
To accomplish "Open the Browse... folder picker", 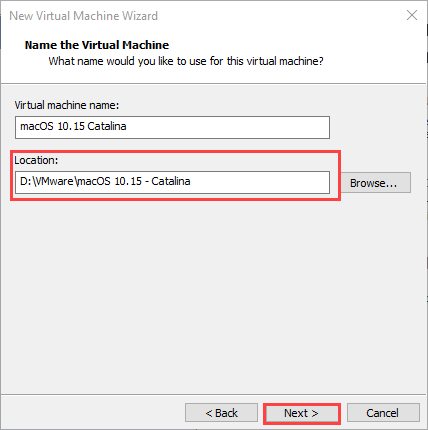I will (376, 183).
